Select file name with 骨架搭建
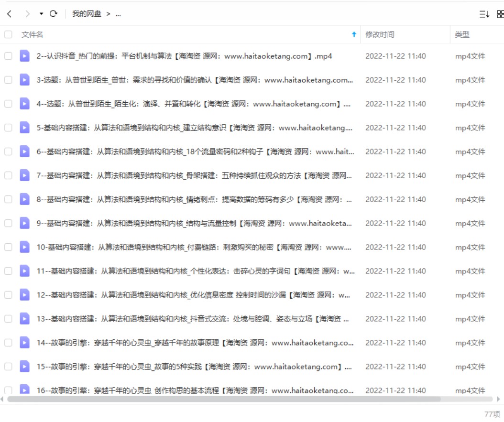 coord(194,175)
